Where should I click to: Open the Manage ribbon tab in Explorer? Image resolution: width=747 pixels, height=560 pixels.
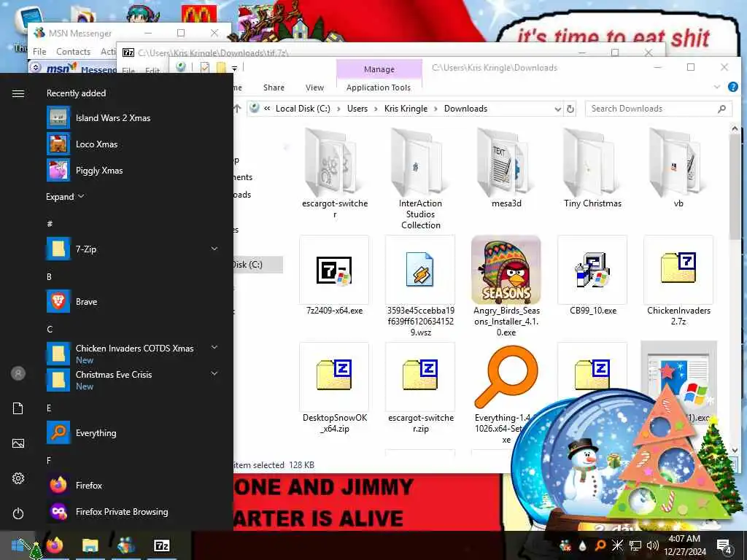pyautogui.click(x=379, y=69)
